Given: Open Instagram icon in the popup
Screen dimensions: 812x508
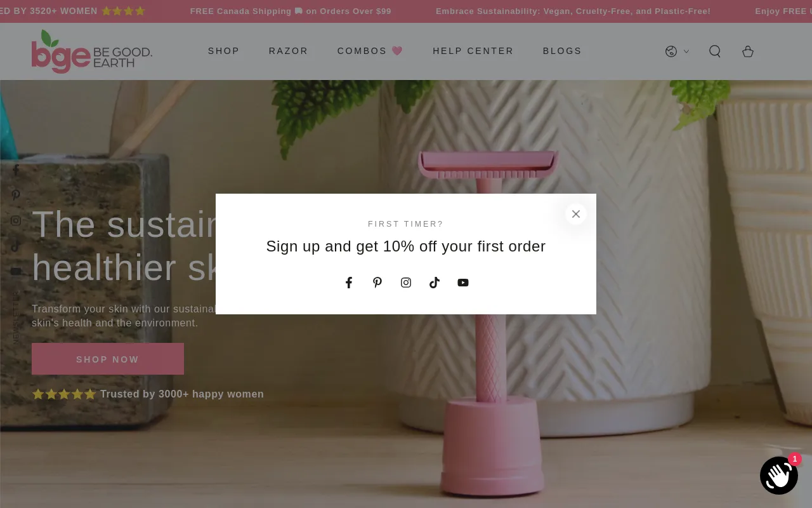Looking at the screenshot, I should pyautogui.click(x=406, y=283).
